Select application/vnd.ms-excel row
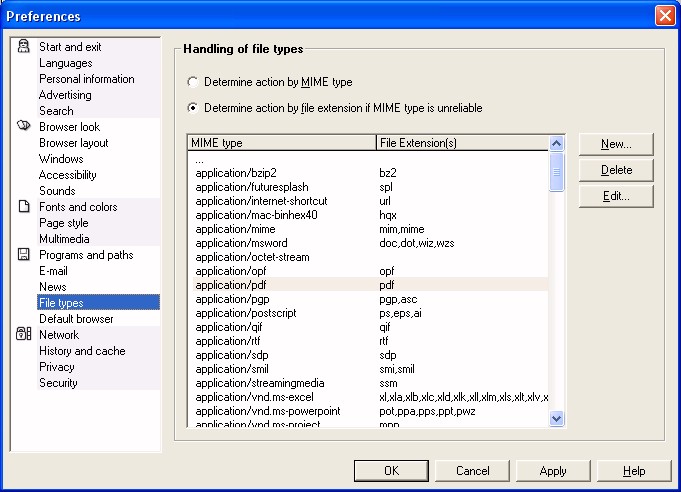 pos(370,397)
